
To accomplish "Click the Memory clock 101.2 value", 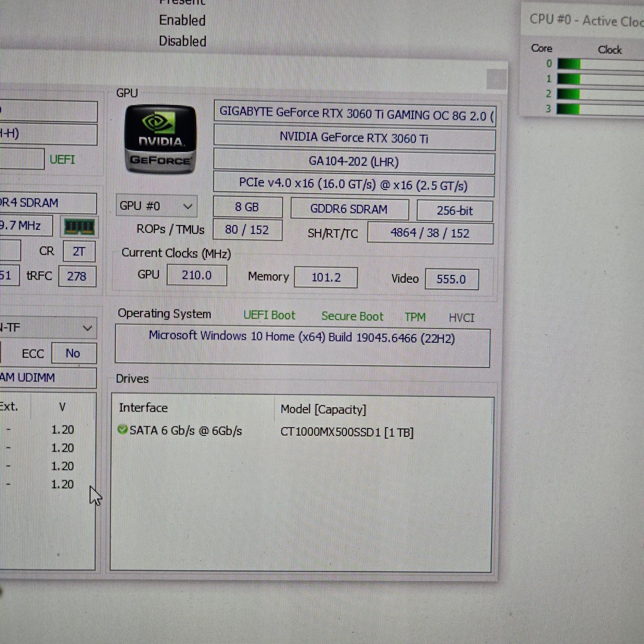I will (x=326, y=277).
